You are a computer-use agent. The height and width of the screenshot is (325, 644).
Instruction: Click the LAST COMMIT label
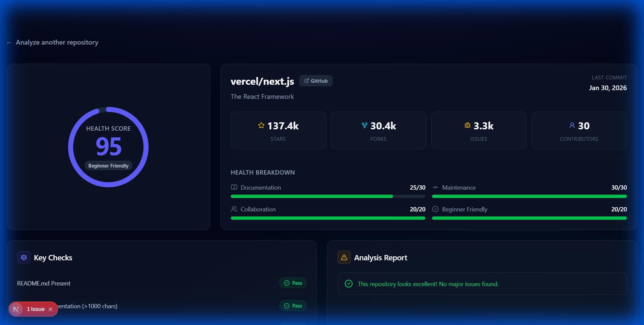609,77
